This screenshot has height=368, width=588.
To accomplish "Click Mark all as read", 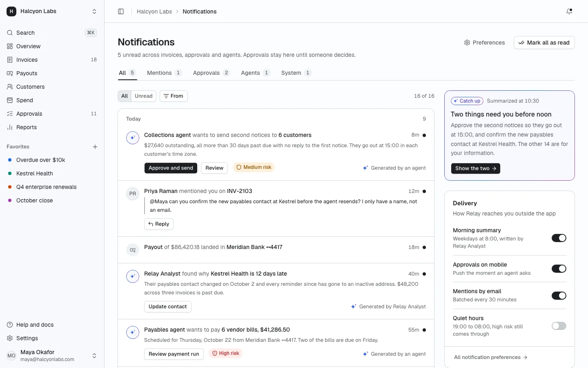I will point(544,43).
